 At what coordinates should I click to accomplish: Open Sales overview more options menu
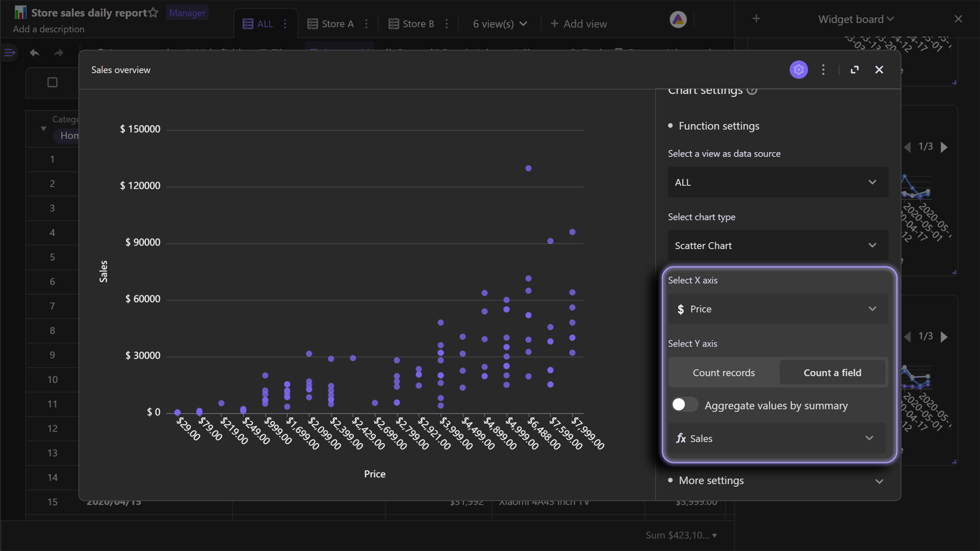(823, 69)
